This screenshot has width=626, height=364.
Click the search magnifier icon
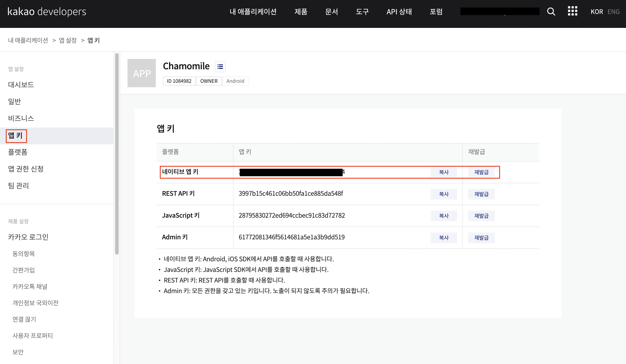(551, 12)
